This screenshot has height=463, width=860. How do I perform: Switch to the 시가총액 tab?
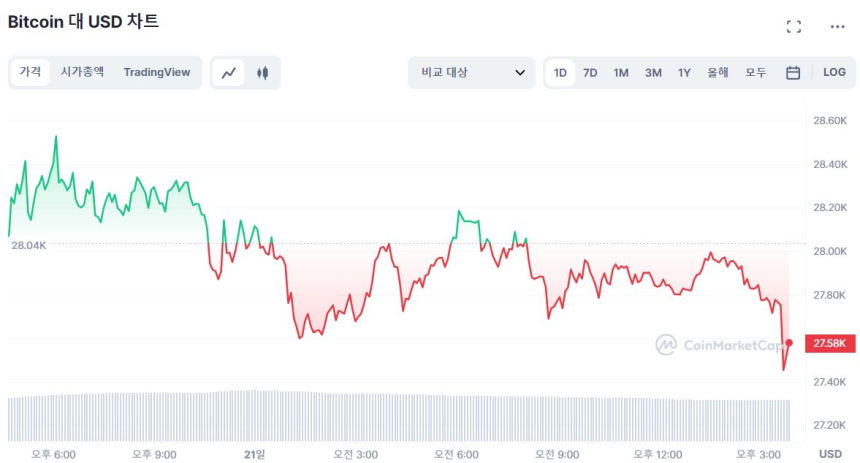tap(82, 72)
